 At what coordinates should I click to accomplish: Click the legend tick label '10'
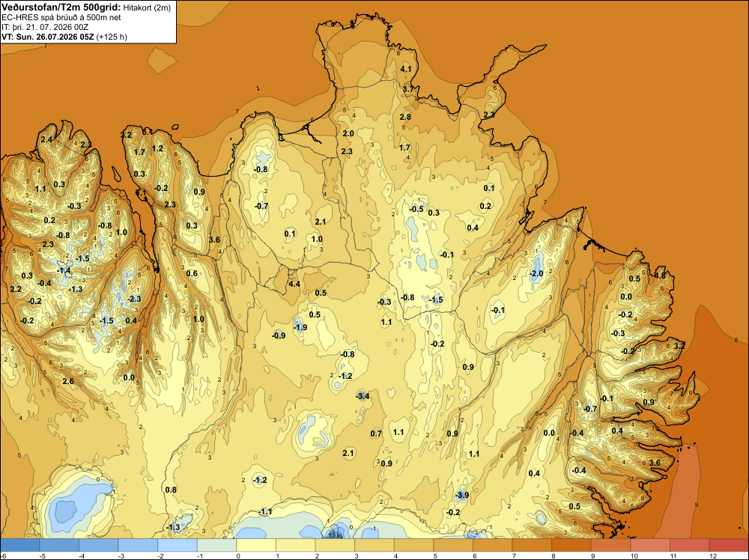point(634,556)
